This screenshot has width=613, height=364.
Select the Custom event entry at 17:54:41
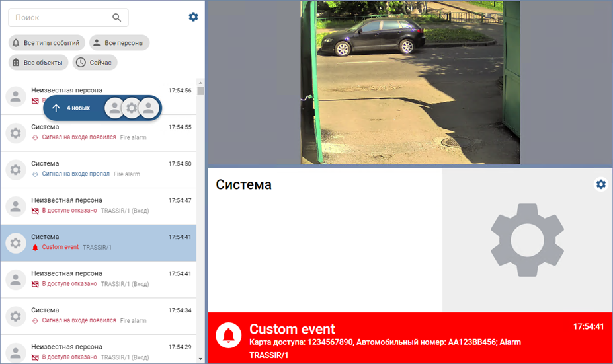(99, 242)
